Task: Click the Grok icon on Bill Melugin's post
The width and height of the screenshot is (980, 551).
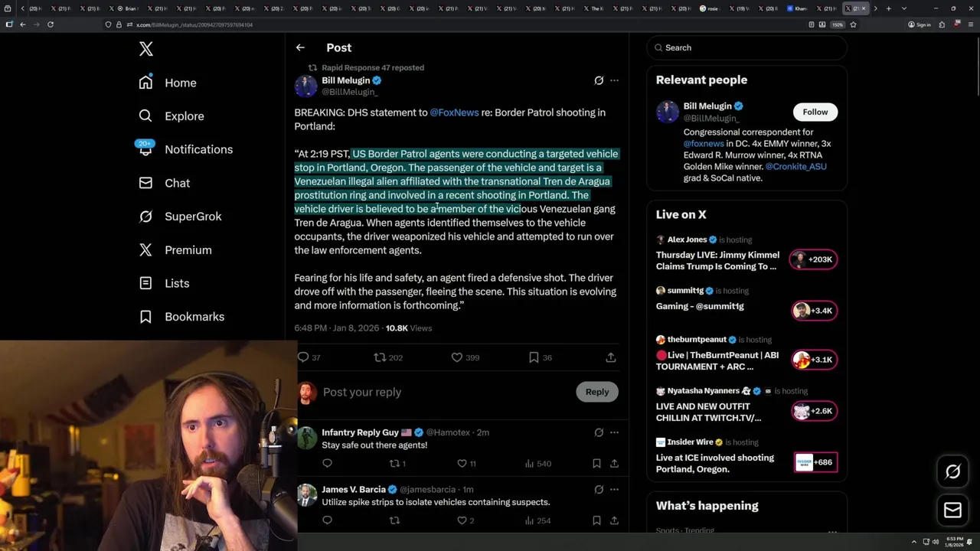Action: [599, 80]
